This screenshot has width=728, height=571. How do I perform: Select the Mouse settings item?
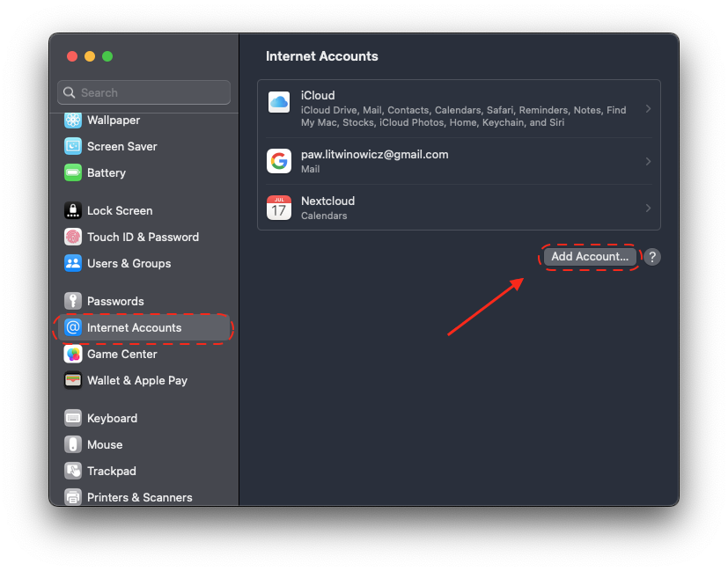(105, 445)
